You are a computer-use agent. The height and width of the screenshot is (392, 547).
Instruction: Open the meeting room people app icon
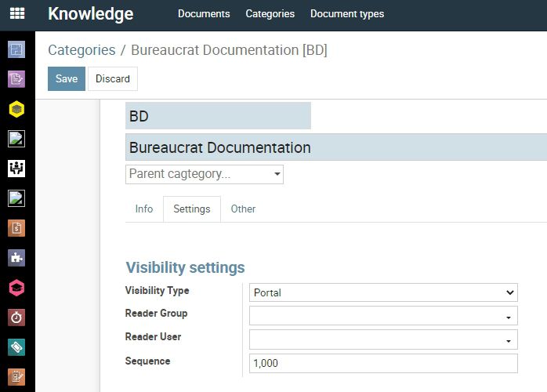16,169
